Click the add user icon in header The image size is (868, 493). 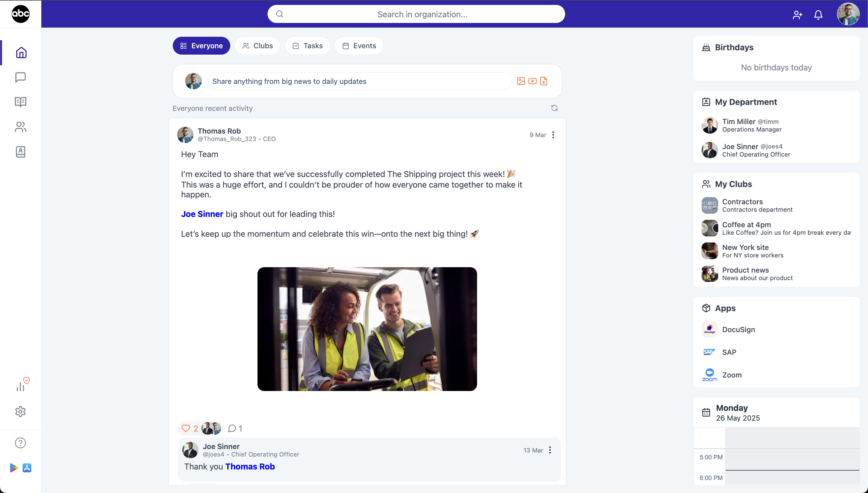(797, 15)
